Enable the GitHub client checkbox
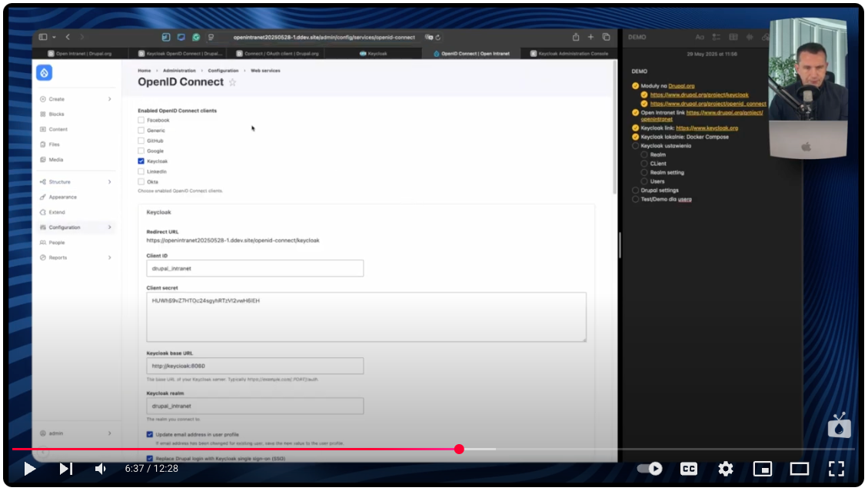 (x=141, y=141)
